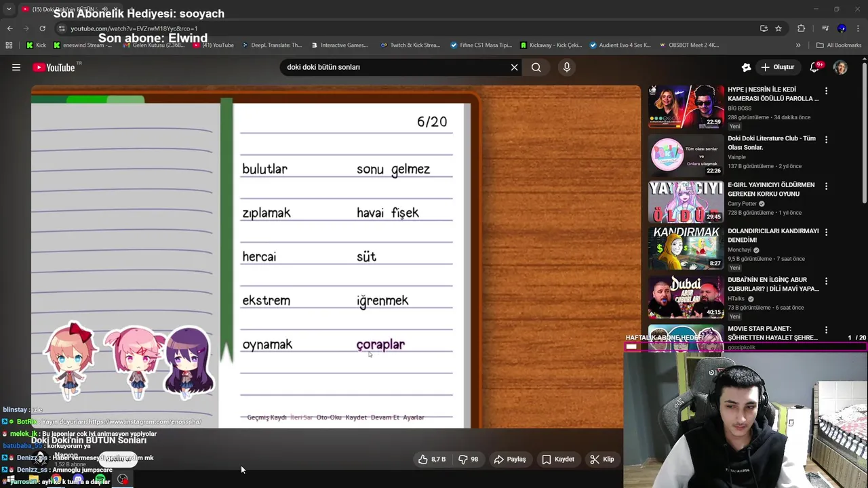Open the All Bookmarks folder
The image size is (868, 488).
pos(839,45)
